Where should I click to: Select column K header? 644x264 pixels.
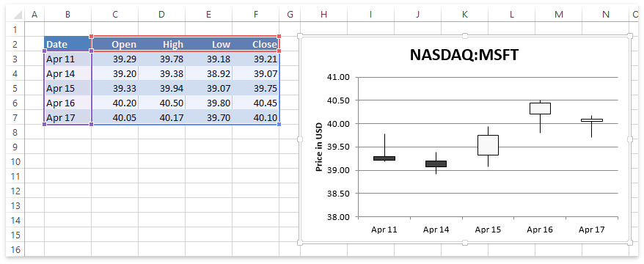click(x=465, y=15)
